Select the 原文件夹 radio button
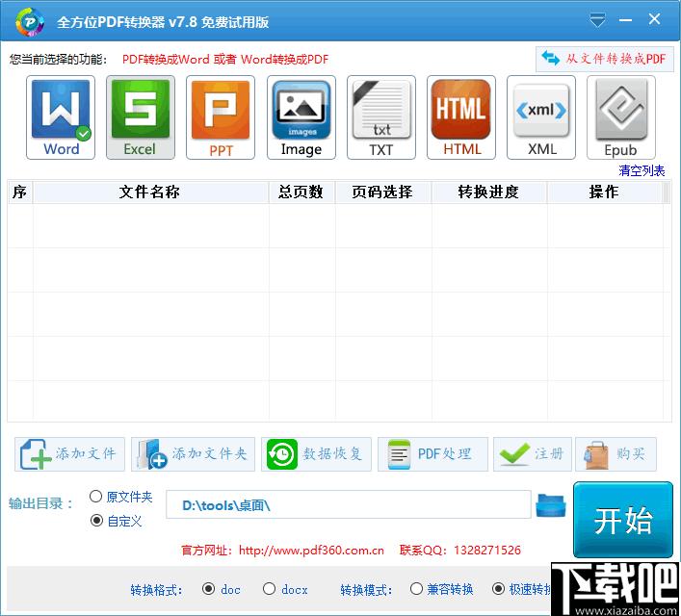The image size is (681, 616). (95, 497)
